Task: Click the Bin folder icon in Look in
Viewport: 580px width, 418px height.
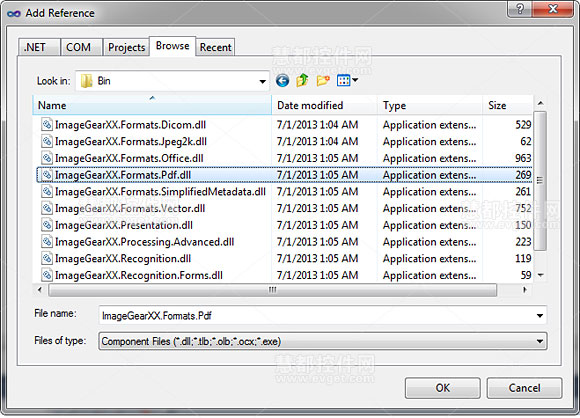Action: [x=86, y=81]
